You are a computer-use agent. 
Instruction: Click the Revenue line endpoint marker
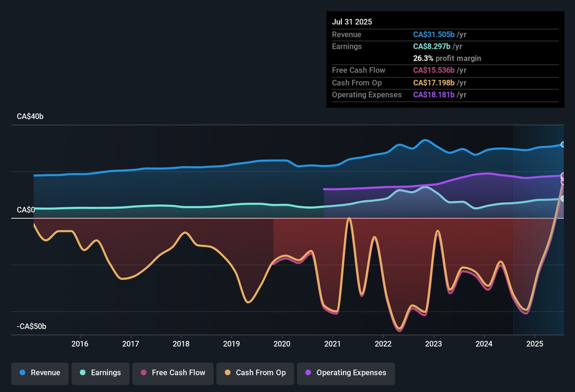563,145
